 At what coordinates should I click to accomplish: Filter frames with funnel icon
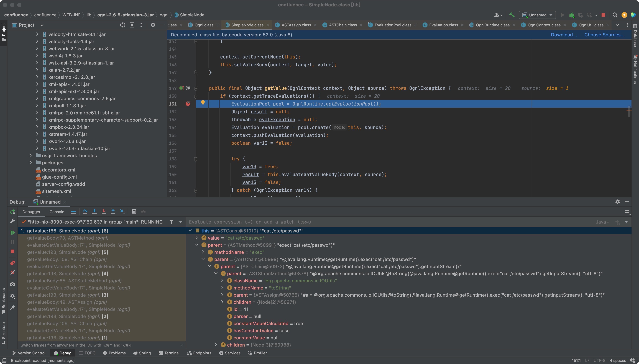coord(172,222)
